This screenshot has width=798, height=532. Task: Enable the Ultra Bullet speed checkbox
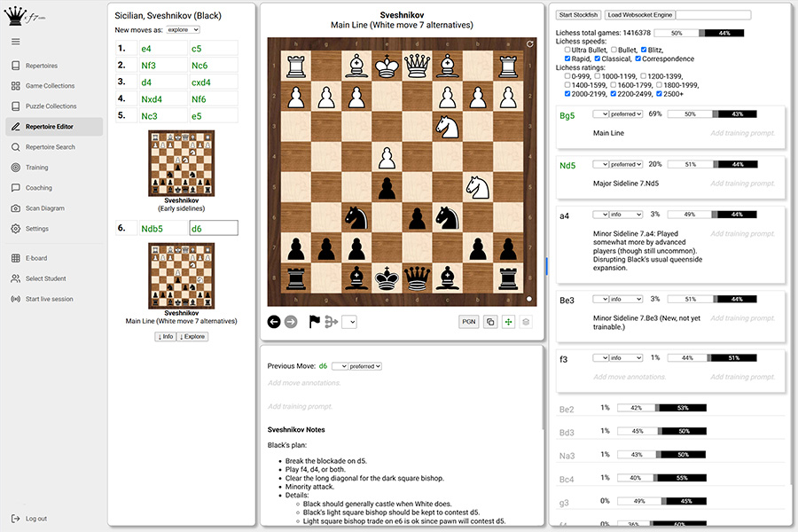point(567,50)
